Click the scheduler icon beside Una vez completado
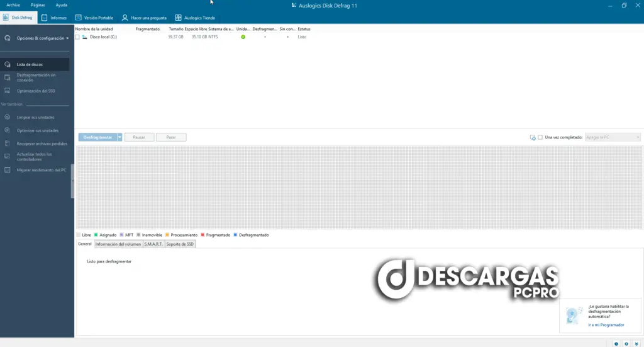The width and height of the screenshot is (644, 347). pos(533,137)
